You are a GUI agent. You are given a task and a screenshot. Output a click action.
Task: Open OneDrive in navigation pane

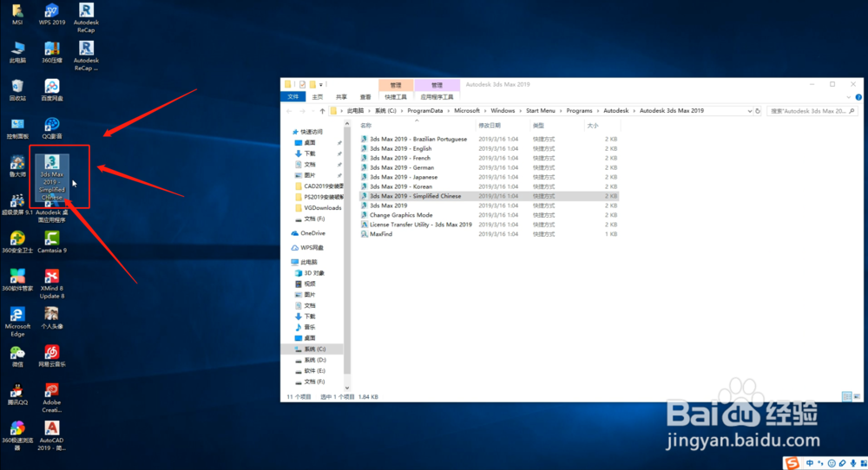click(x=312, y=233)
